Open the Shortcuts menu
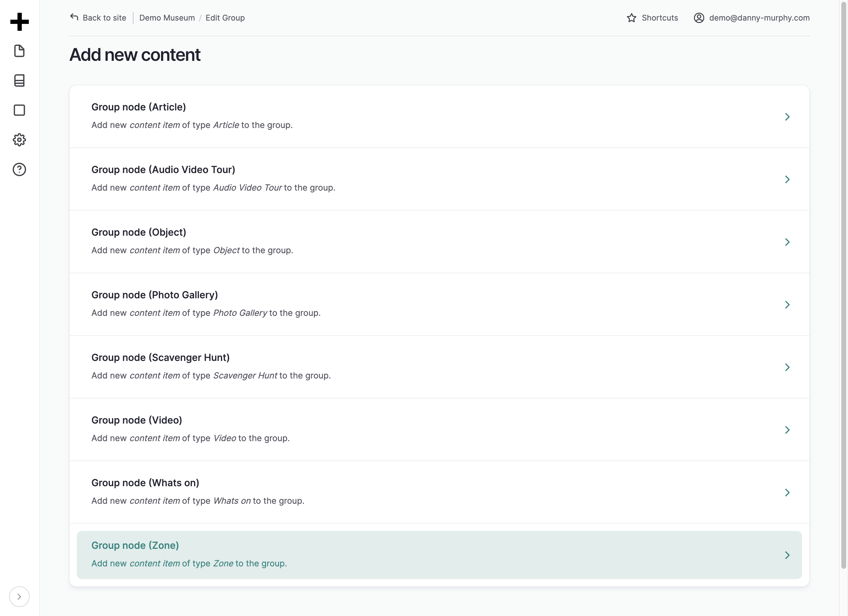Image resolution: width=848 pixels, height=616 pixels. click(x=652, y=18)
